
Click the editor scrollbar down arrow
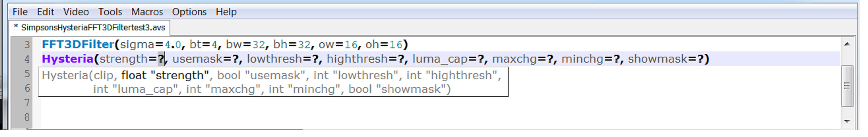(x=847, y=121)
